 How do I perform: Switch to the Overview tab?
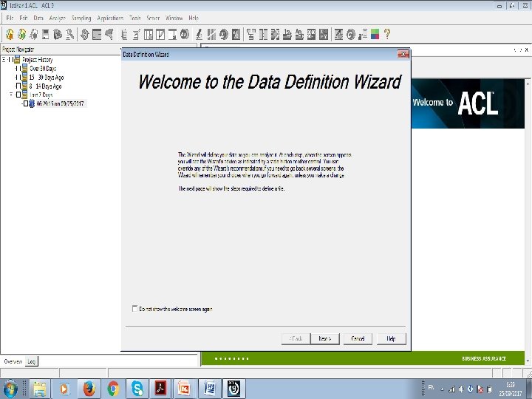13,361
